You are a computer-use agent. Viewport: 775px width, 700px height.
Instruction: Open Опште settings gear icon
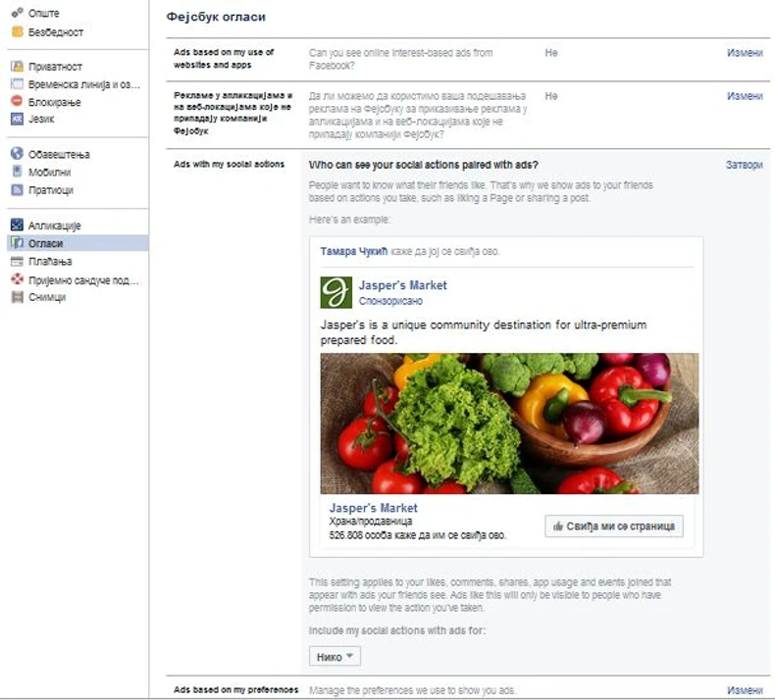click(18, 13)
